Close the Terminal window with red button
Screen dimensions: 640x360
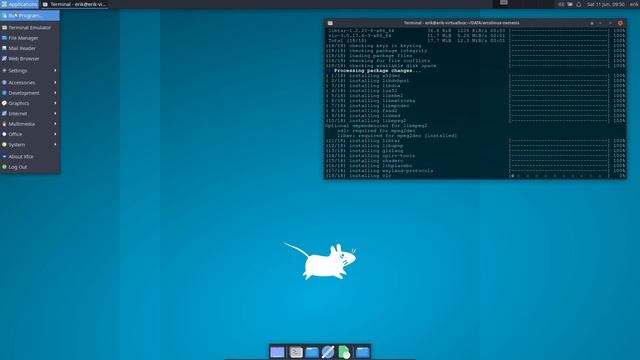tap(620, 23)
